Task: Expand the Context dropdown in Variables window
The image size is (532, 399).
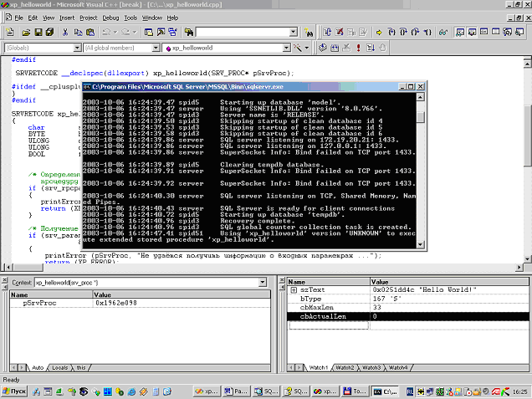Action: [263, 282]
